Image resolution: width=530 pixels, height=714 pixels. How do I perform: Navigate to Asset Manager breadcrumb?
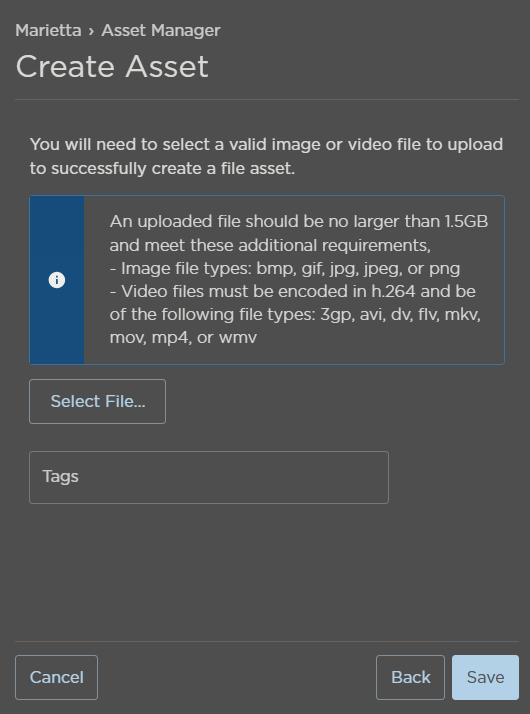pos(161,31)
